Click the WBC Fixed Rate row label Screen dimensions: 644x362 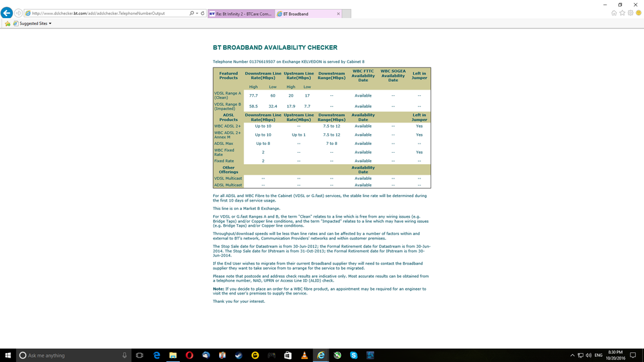pos(224,152)
